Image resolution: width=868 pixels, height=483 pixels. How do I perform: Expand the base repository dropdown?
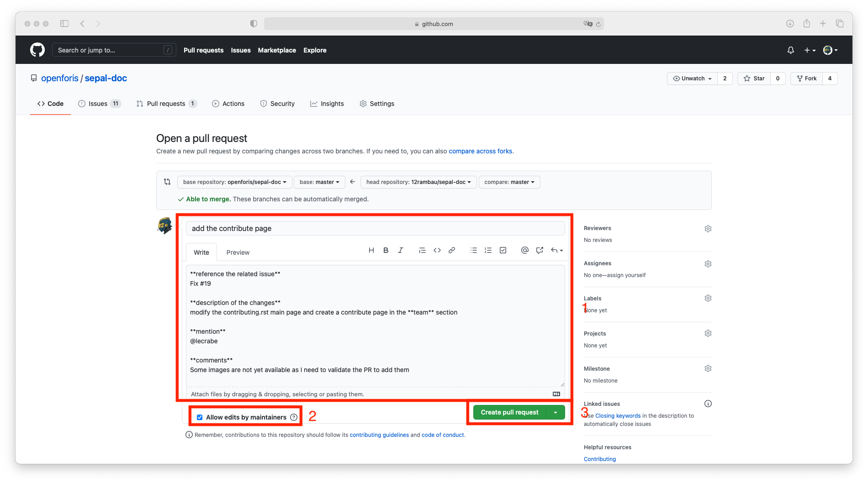coord(234,182)
